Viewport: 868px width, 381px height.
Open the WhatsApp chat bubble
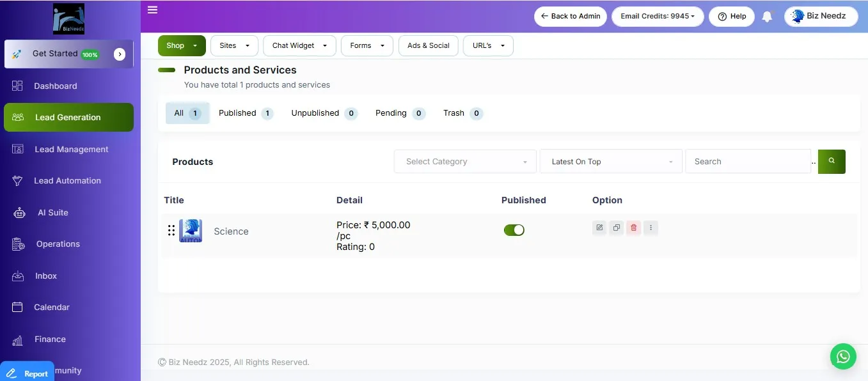843,356
